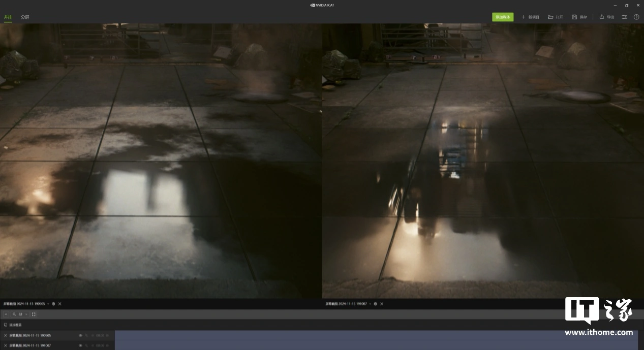
Task: Expand the right pane media name dropdown
Action: click(370, 304)
